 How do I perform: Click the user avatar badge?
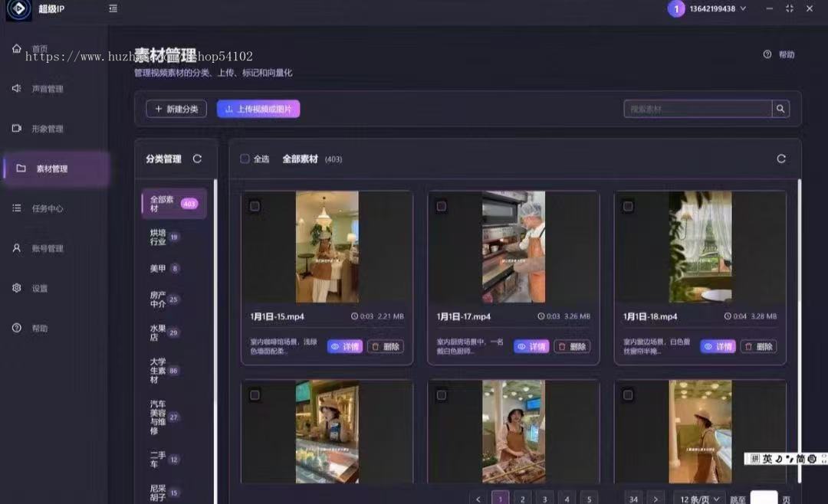676,9
